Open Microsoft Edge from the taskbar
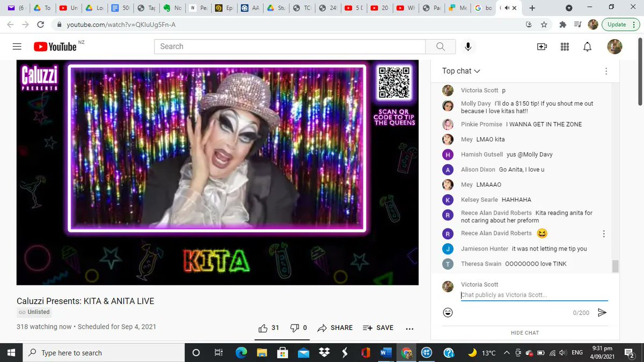 [x=241, y=353]
